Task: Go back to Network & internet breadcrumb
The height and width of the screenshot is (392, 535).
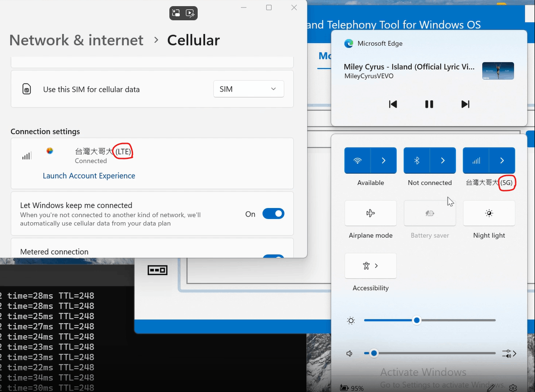Action: pyautogui.click(x=76, y=40)
